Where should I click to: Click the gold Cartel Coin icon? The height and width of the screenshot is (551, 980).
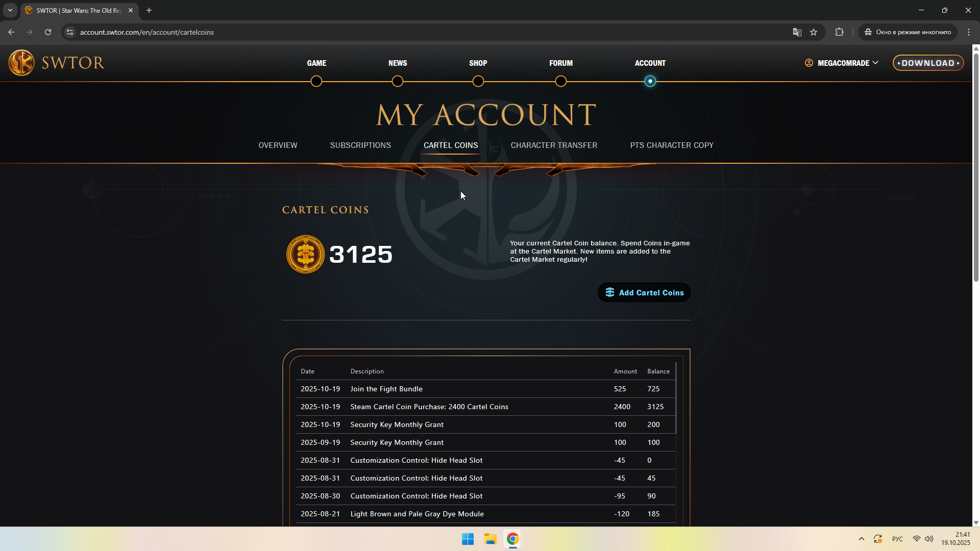[x=305, y=254]
